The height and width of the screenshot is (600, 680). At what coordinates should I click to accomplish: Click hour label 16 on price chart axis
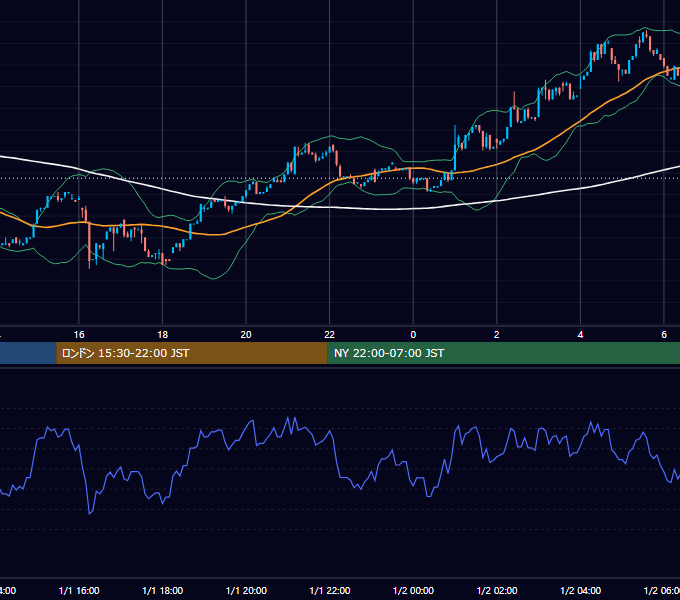pyautogui.click(x=79, y=335)
